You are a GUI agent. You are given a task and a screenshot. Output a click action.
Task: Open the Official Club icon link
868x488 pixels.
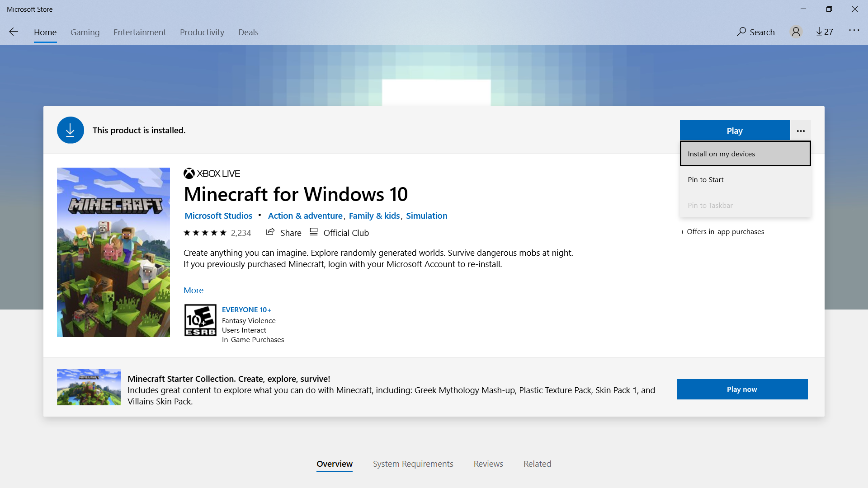tap(314, 232)
